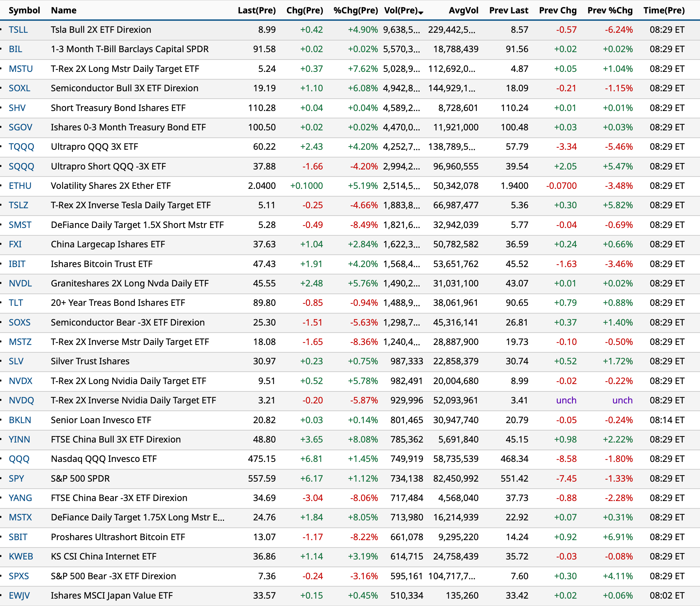The image size is (700, 606).
Task: Open the NVDL symbol link
Action: 20,283
